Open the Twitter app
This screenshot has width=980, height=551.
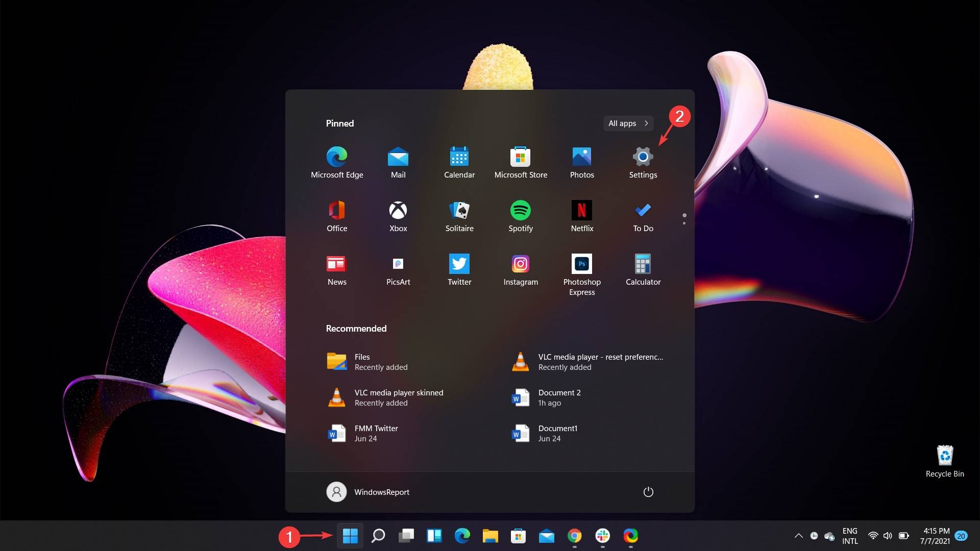click(459, 269)
